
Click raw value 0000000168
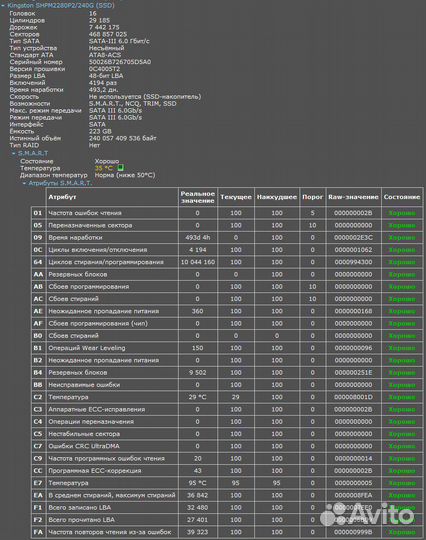(x=353, y=311)
